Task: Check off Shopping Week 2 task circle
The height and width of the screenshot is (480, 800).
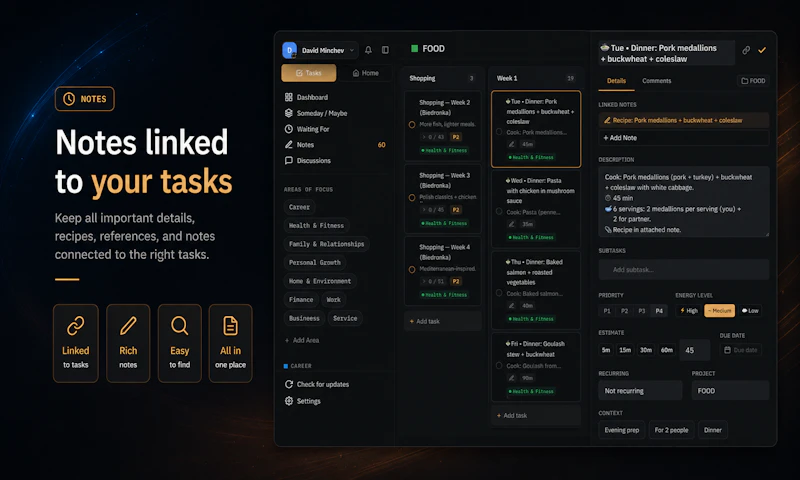Action: (412, 124)
